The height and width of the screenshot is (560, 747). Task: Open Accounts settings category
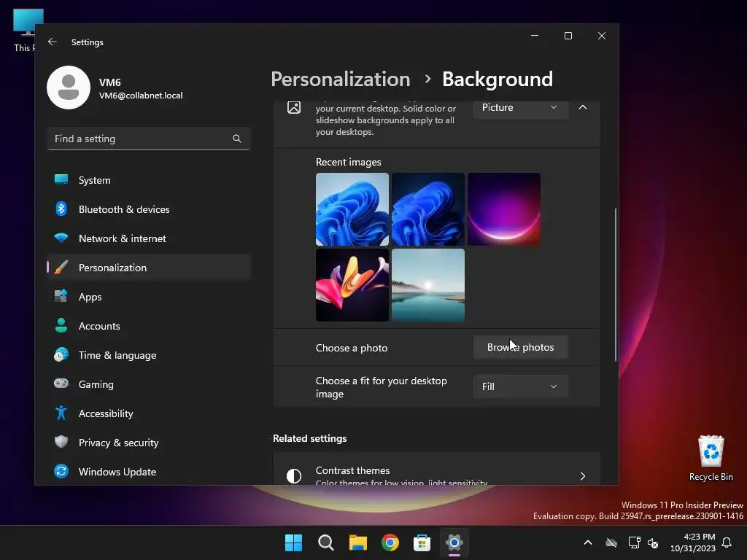[149, 326]
